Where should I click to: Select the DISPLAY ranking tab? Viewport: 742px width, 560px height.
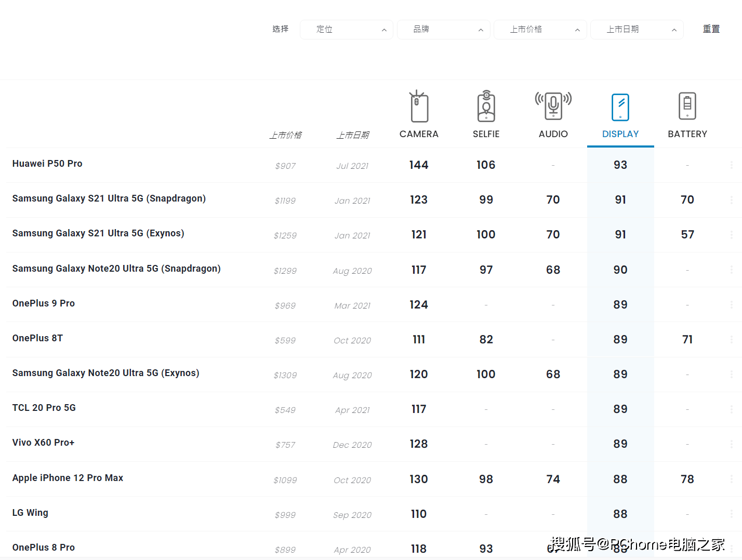(620, 134)
